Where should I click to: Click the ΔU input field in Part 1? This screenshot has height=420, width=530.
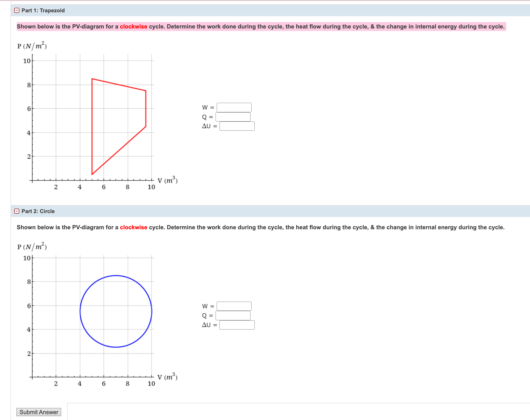pos(237,127)
